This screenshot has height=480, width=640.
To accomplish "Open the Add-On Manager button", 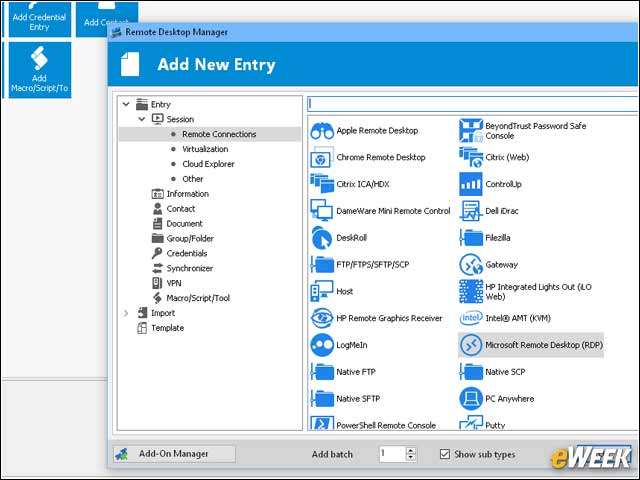I will point(174,454).
